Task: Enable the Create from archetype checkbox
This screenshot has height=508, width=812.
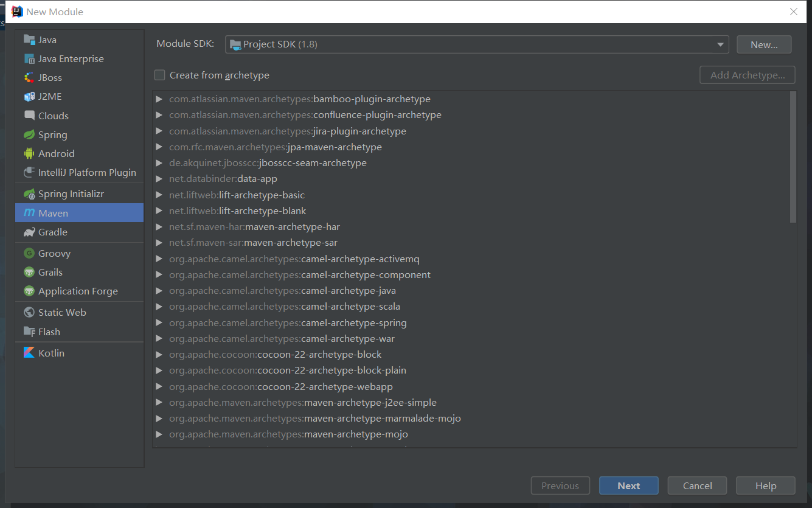Action: (160, 75)
